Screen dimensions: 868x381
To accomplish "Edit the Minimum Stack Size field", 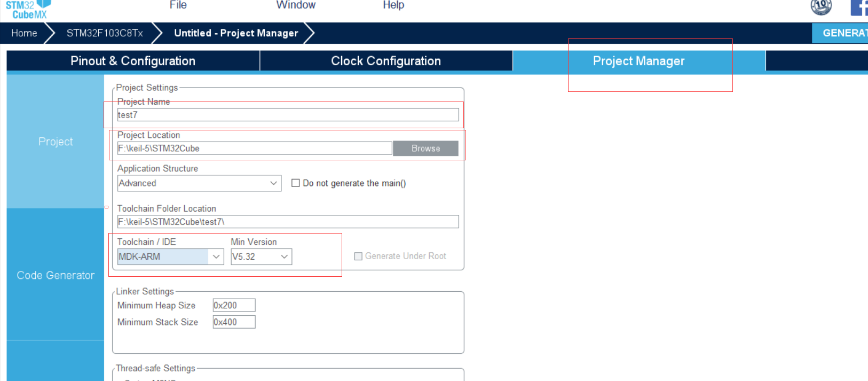I will click(x=234, y=322).
